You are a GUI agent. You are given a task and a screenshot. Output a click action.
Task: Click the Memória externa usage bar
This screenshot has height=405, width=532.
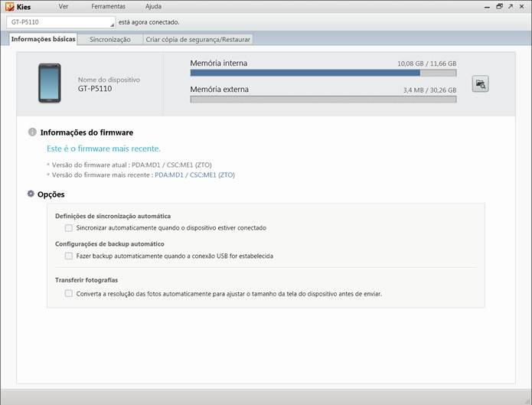323,99
